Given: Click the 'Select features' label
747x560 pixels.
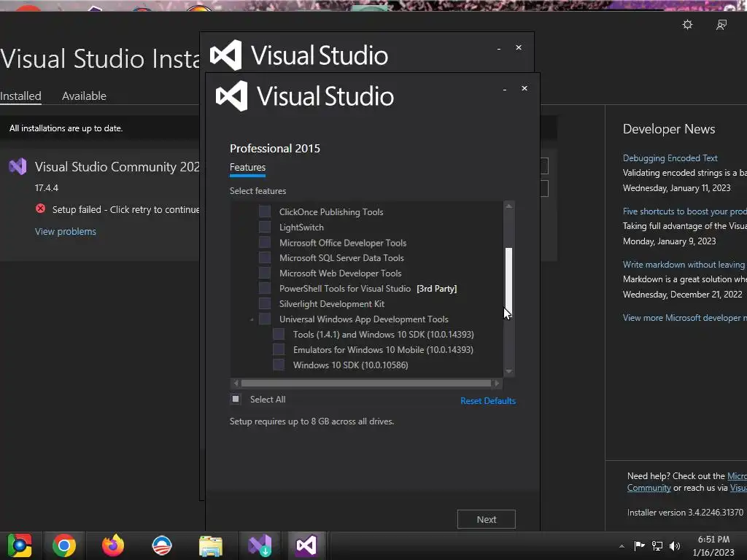Looking at the screenshot, I should tap(258, 191).
